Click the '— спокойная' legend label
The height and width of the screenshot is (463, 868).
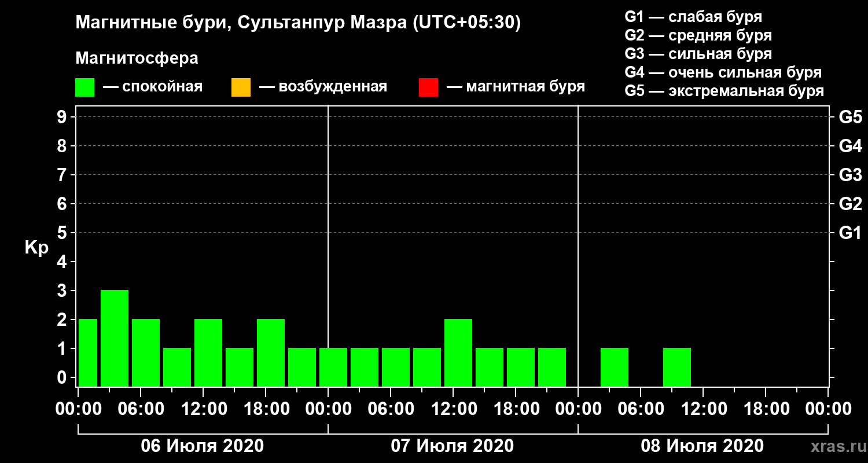point(153,87)
